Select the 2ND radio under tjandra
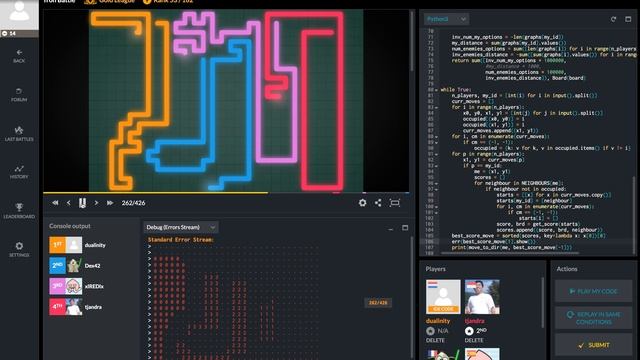 coord(469,331)
